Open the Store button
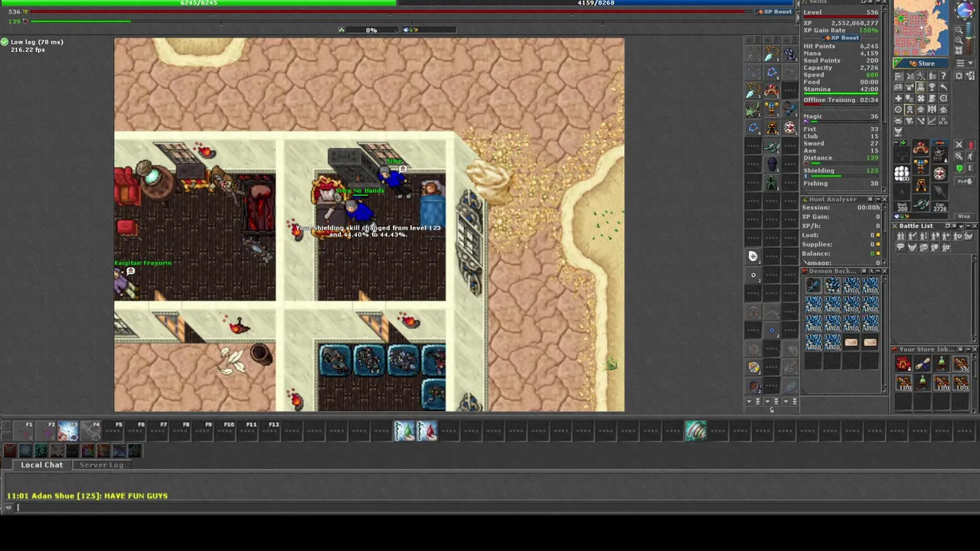980x551 pixels. pyautogui.click(x=921, y=63)
